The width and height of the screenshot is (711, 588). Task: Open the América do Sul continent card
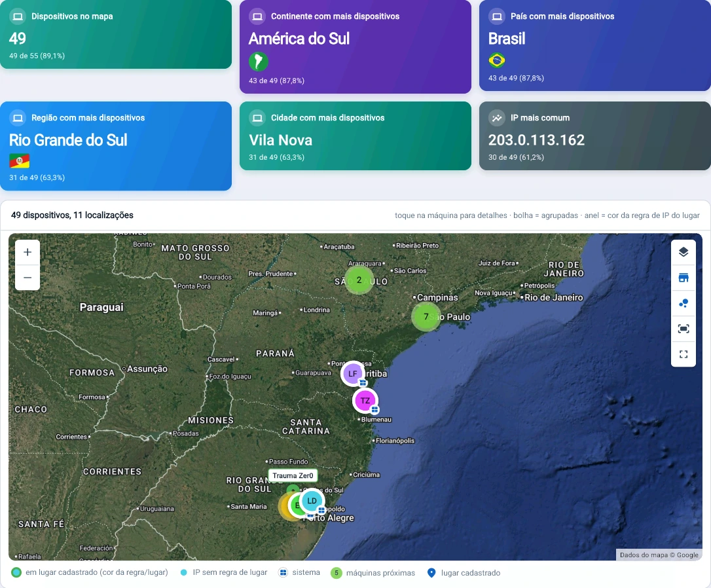point(355,46)
